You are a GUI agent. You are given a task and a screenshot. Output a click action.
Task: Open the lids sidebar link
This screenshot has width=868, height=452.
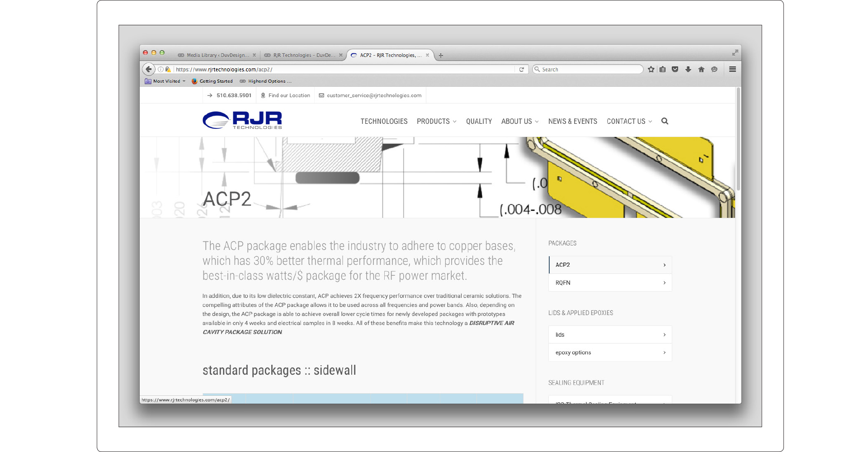pyautogui.click(x=610, y=334)
